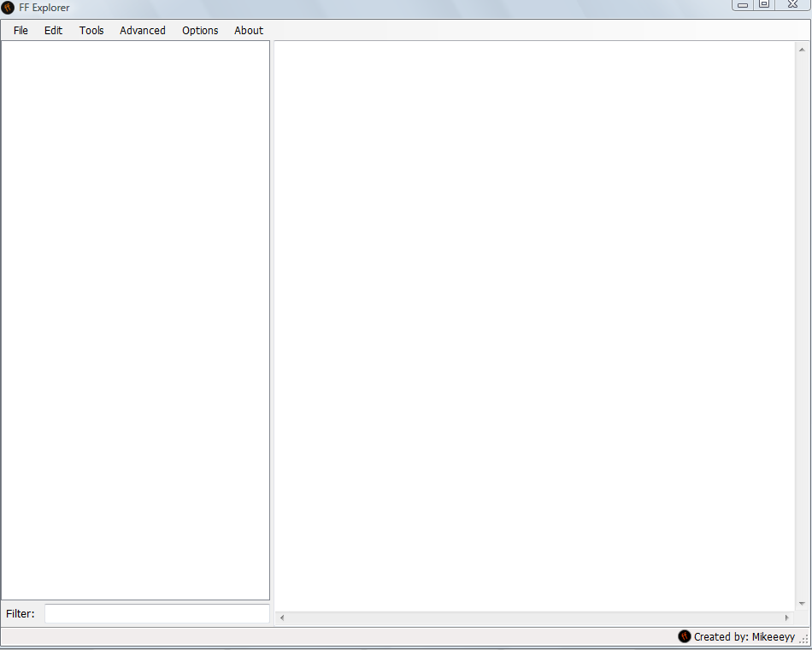Show the About menu
812x650 pixels.
pos(249,31)
